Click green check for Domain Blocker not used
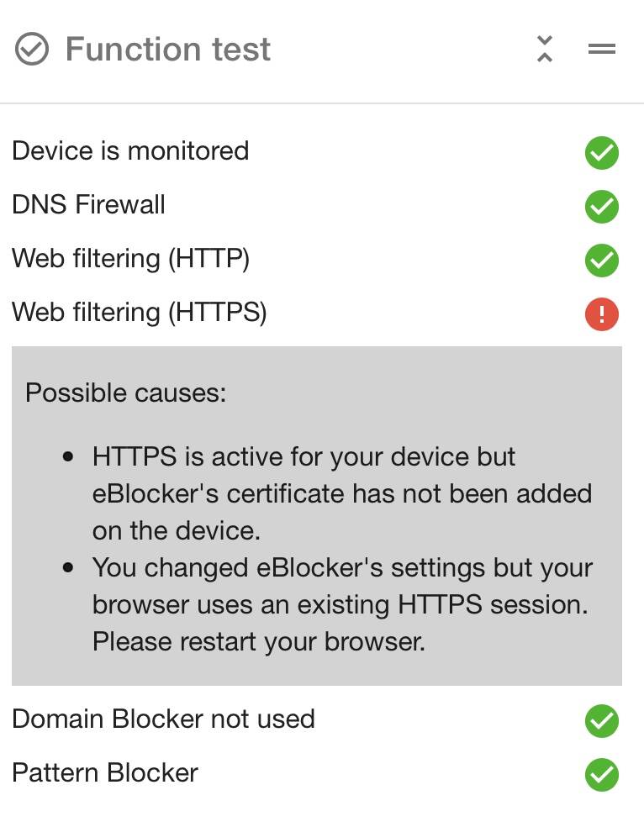 (602, 721)
